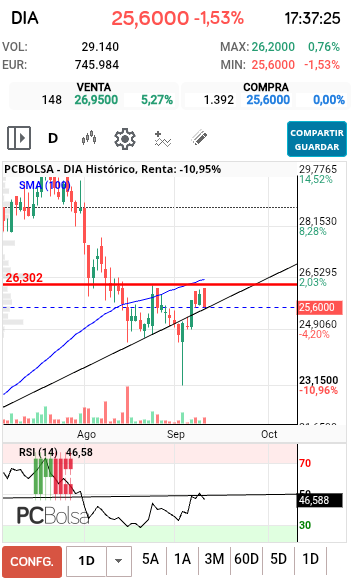Toggle the side panel icon
Screen dimensions: 360x583
coord(19,138)
